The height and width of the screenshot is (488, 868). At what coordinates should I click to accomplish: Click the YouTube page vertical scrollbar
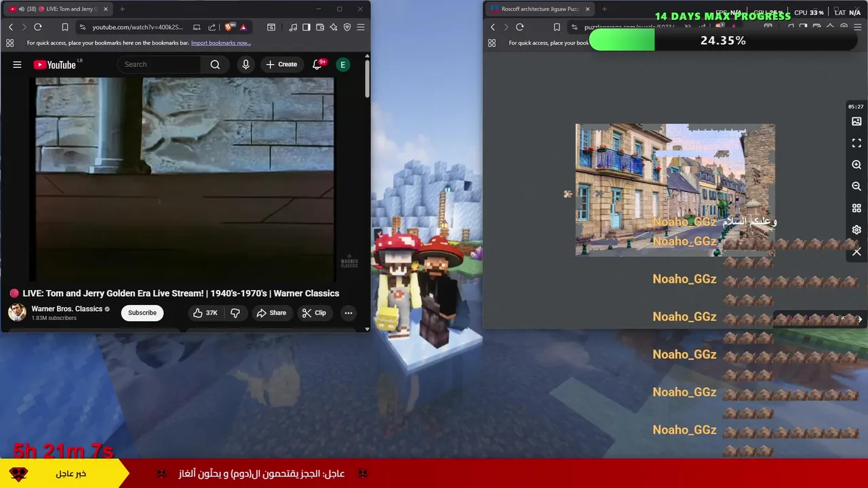[x=367, y=80]
